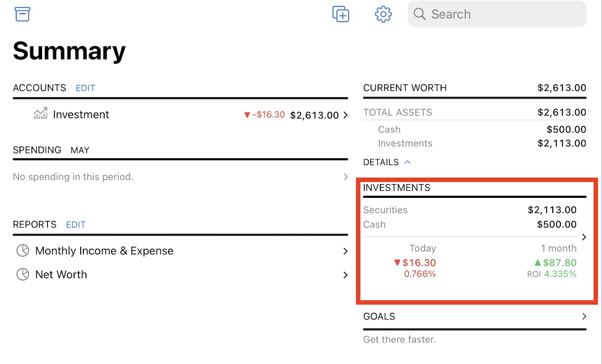Open the Monthly Income & Expense report
The width and height of the screenshot is (602, 364).
pyautogui.click(x=104, y=251)
